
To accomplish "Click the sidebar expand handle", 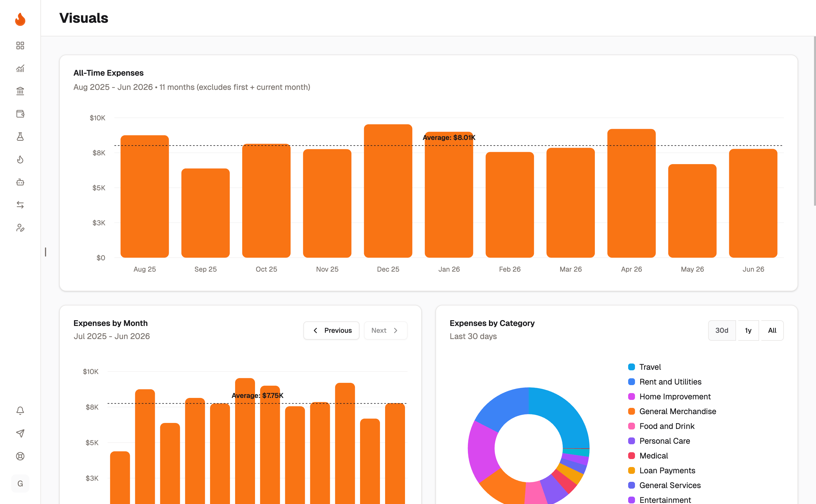I will pos(45,252).
